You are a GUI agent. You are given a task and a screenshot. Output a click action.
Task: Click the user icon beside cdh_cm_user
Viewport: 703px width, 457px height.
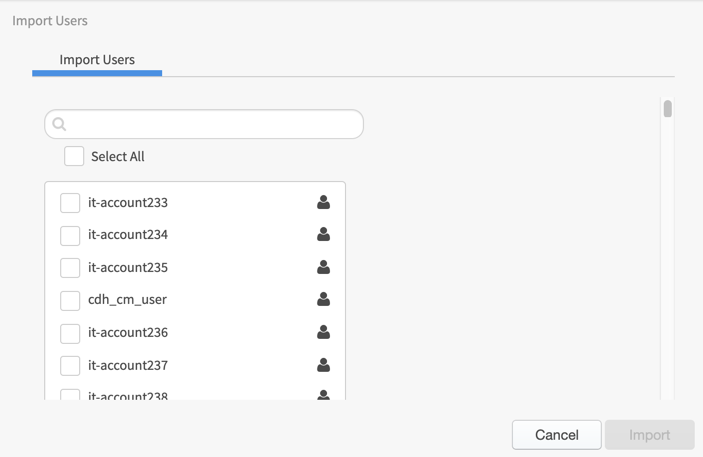coord(323,299)
